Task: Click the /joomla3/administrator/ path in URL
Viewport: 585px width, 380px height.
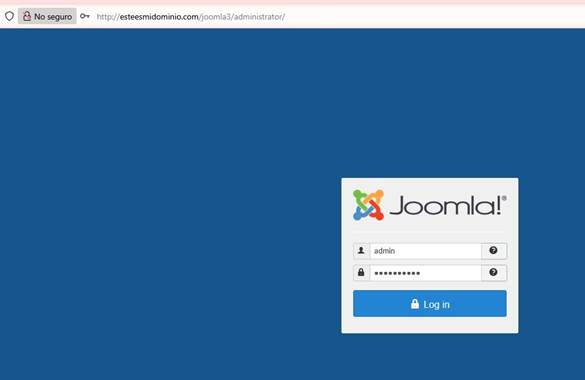Action: (x=242, y=17)
